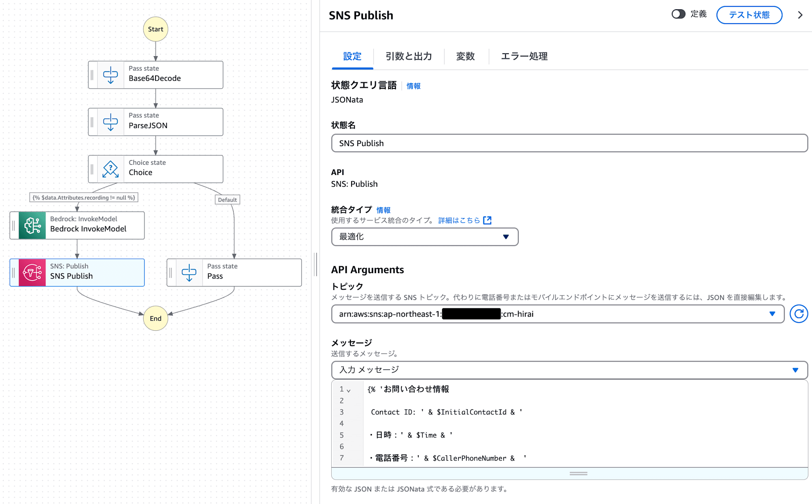Select the End node
Image resolution: width=812 pixels, height=504 pixels.
point(155,318)
